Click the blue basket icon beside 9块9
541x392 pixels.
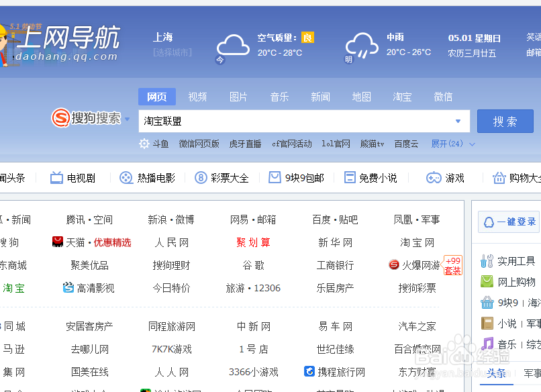pyautogui.click(x=487, y=303)
